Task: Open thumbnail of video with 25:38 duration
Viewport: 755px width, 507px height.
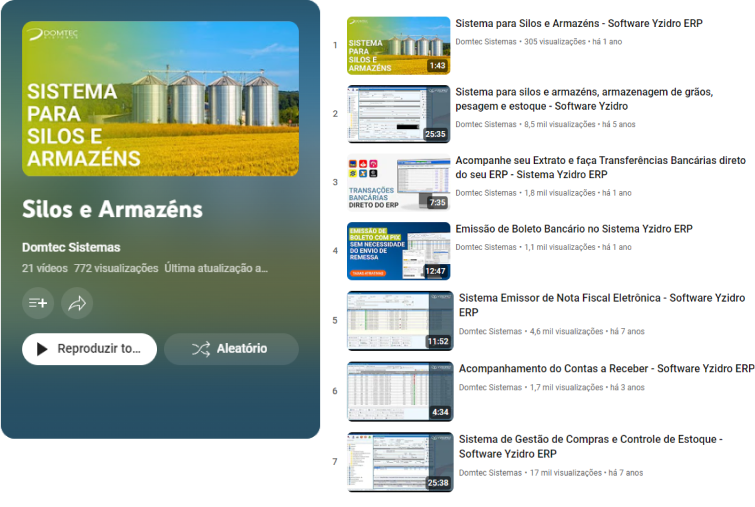Action: click(400, 462)
